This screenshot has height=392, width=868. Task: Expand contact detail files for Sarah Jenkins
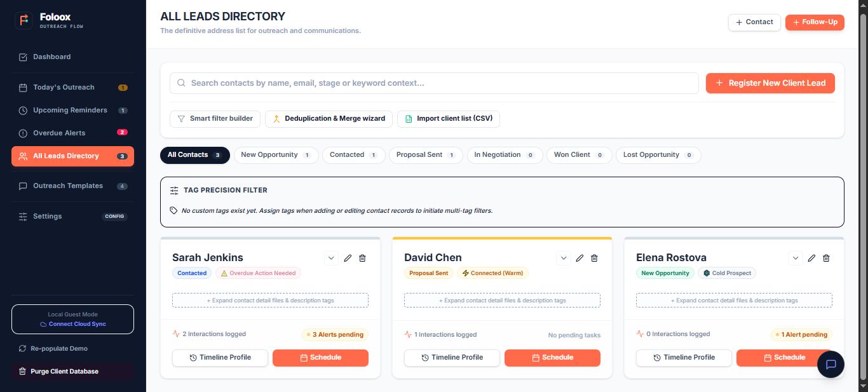tap(270, 301)
